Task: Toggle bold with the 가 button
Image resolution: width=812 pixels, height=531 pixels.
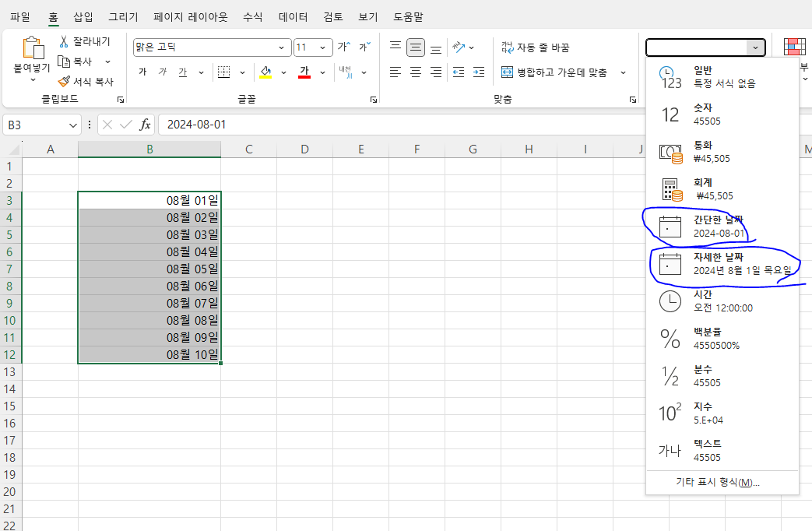Action: click(x=143, y=72)
